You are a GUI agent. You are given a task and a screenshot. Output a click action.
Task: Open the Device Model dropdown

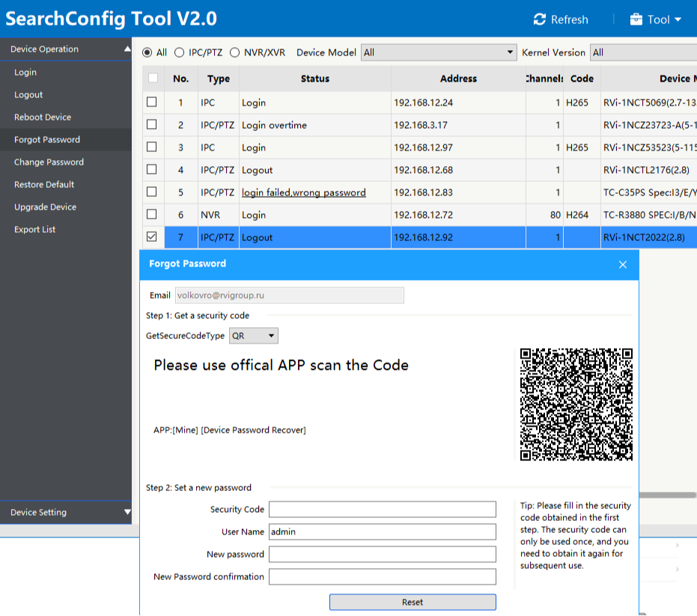click(x=438, y=52)
